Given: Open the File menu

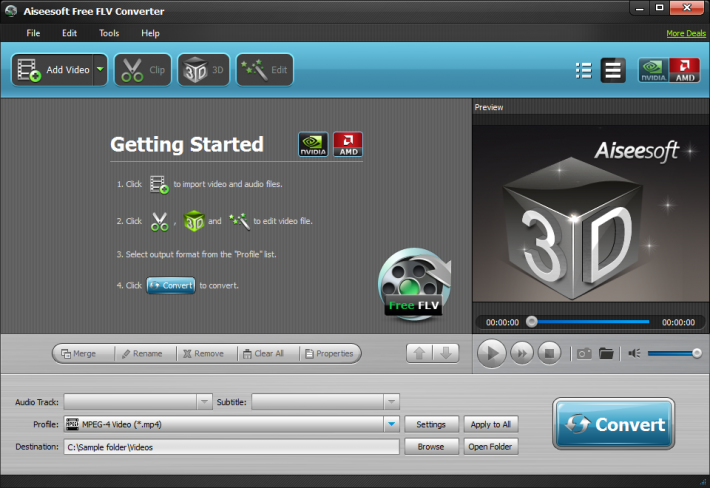Looking at the screenshot, I should [x=33, y=33].
